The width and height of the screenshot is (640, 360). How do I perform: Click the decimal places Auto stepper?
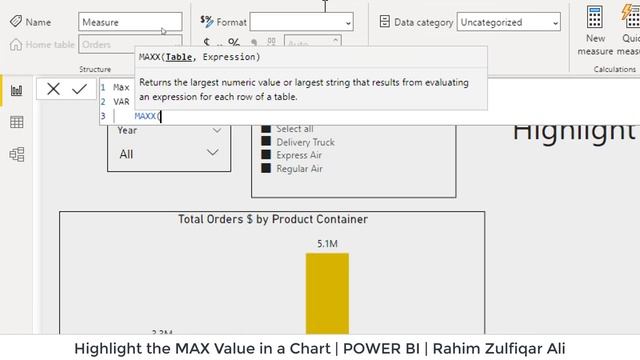313,42
